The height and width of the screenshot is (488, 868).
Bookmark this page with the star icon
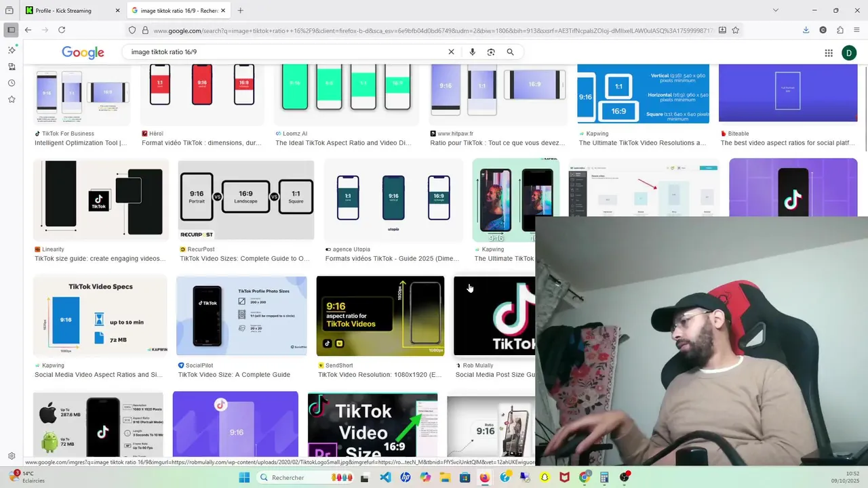pyautogui.click(x=735, y=30)
